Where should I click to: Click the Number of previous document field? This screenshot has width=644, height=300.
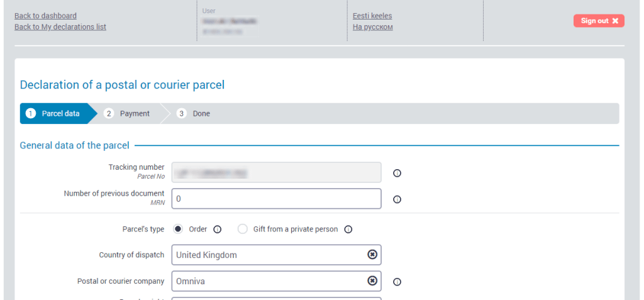[276, 199]
